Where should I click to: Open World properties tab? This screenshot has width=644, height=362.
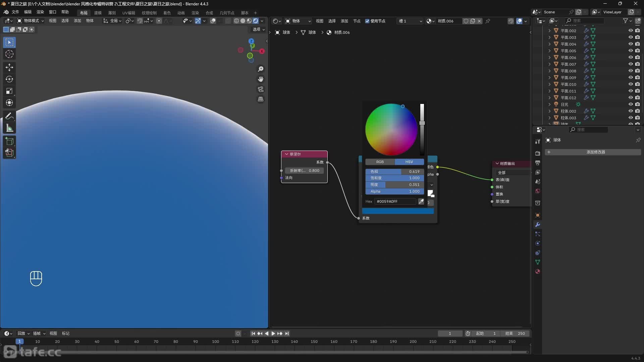pyautogui.click(x=538, y=191)
